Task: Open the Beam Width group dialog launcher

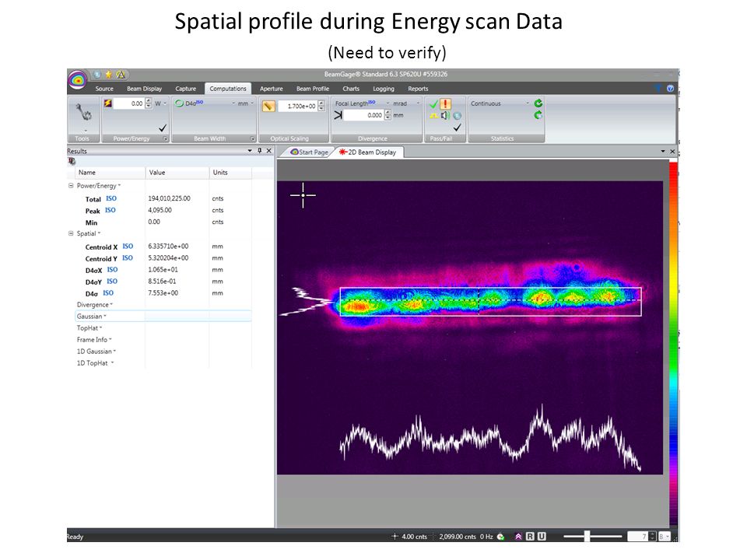Action: (253, 138)
